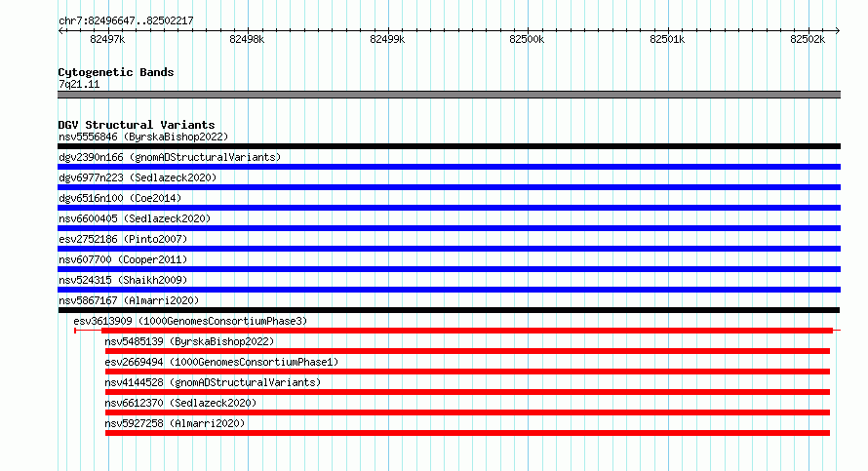
Task: Click the nsv5556846 (ByrskaBishop2022) variant label
Action: click(143, 137)
